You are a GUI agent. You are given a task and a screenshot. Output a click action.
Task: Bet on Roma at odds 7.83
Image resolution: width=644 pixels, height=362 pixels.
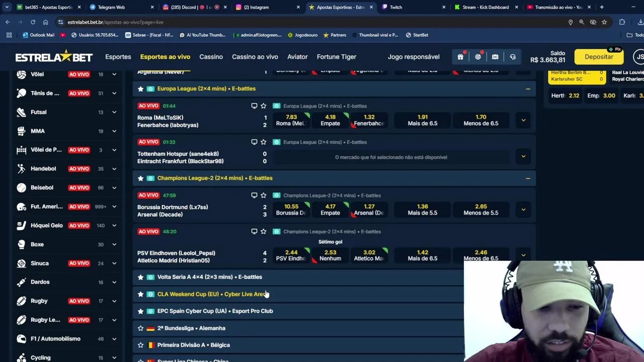(291, 120)
